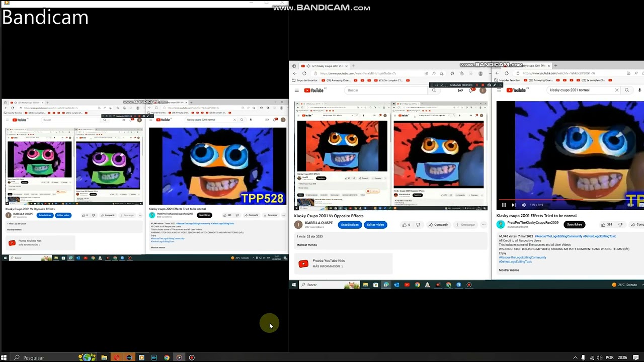Pause the Klasky csupo Effects video player
This screenshot has width=644, height=362.
point(504,205)
